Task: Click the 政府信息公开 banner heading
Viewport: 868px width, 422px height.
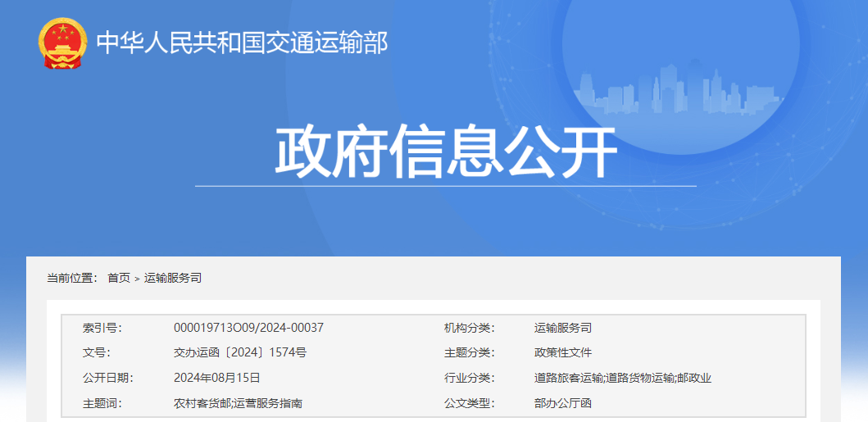Action: tap(445, 153)
